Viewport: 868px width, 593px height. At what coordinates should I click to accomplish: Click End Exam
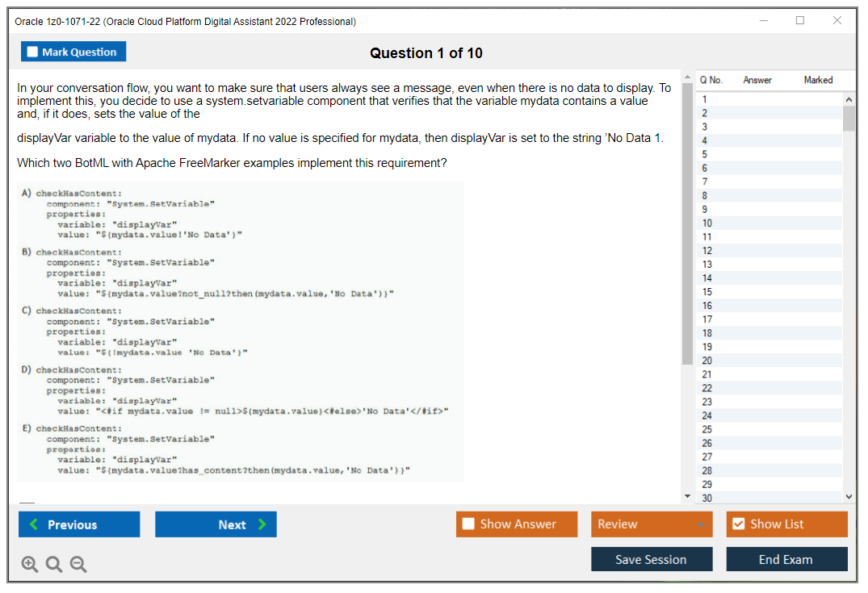point(786,559)
